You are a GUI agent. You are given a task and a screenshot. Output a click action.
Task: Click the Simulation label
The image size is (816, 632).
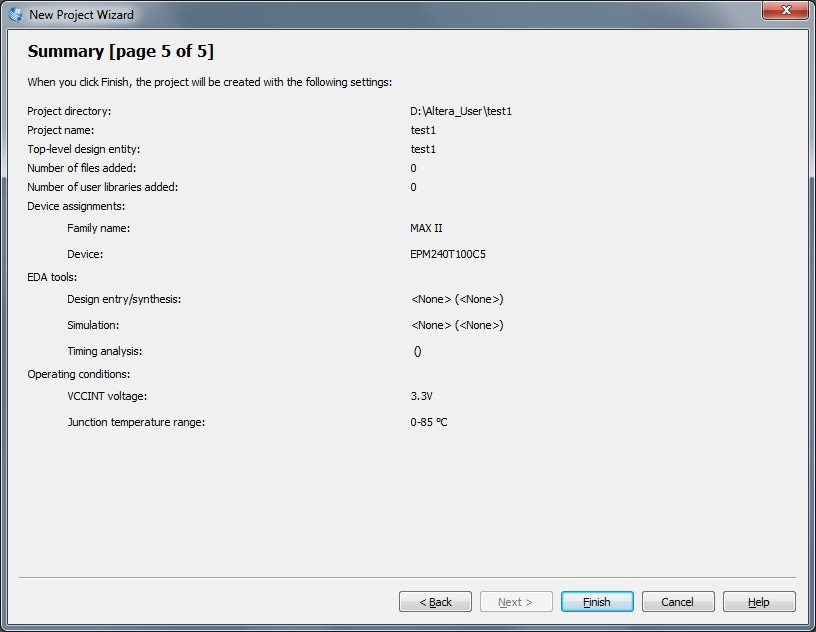93,325
